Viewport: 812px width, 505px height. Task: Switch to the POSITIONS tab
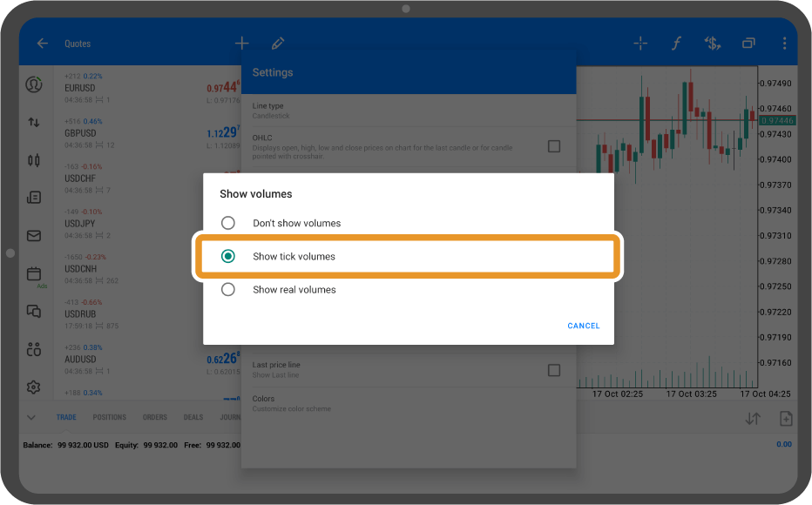109,417
